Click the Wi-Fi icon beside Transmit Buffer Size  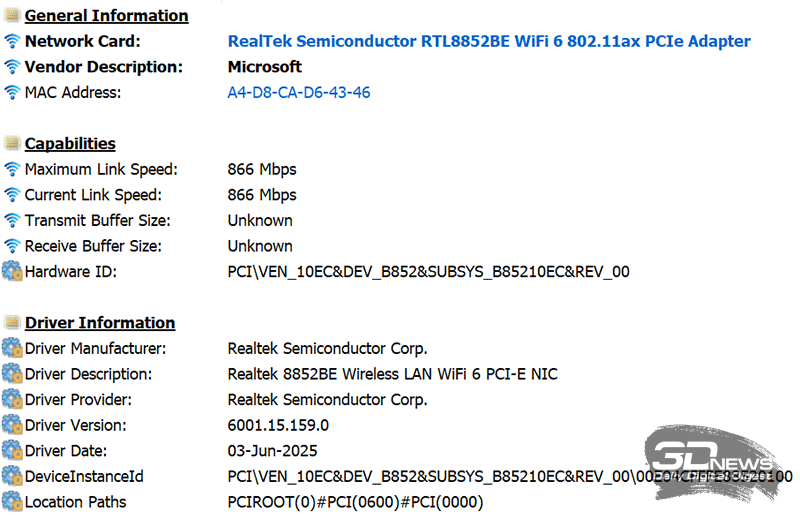[12, 221]
